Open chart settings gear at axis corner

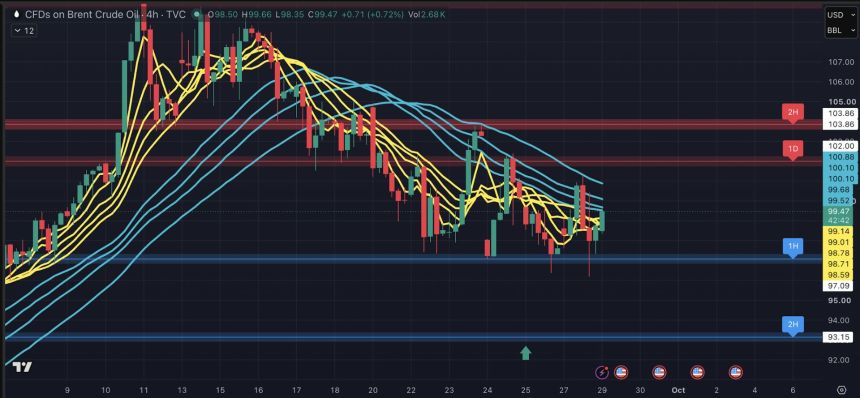click(x=841, y=390)
